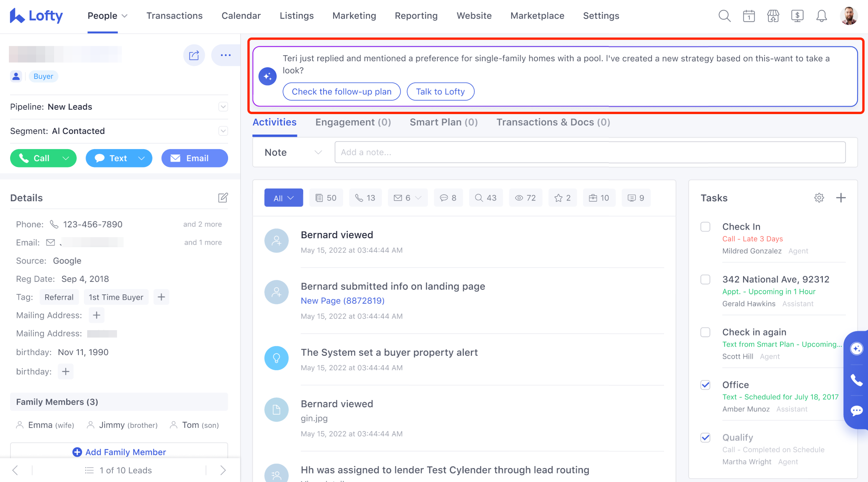Open the Transactions menu item
The image size is (868, 482).
174,16
